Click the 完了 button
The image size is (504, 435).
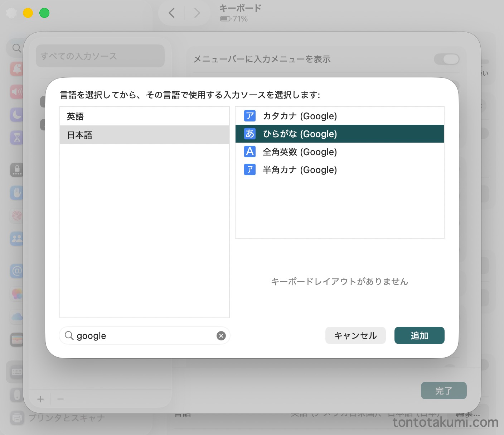point(444,391)
